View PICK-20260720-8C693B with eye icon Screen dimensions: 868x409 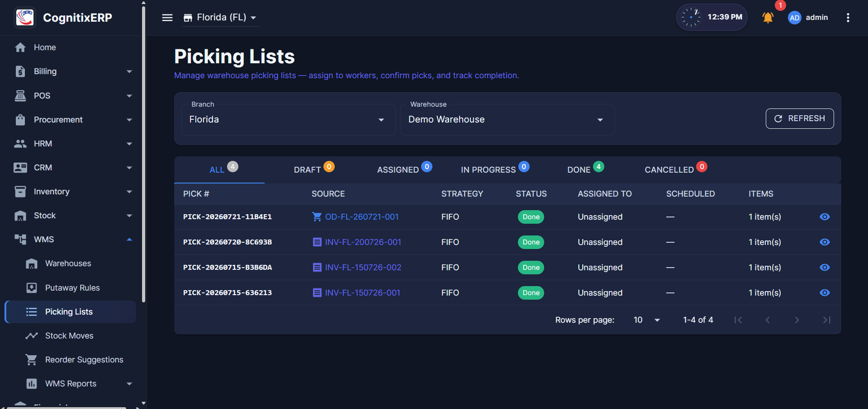[x=825, y=242]
